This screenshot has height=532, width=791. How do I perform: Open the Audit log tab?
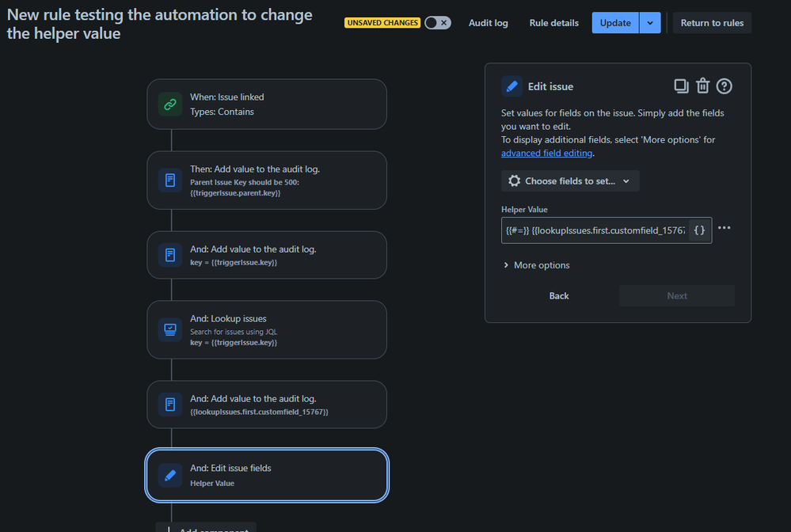coord(488,23)
